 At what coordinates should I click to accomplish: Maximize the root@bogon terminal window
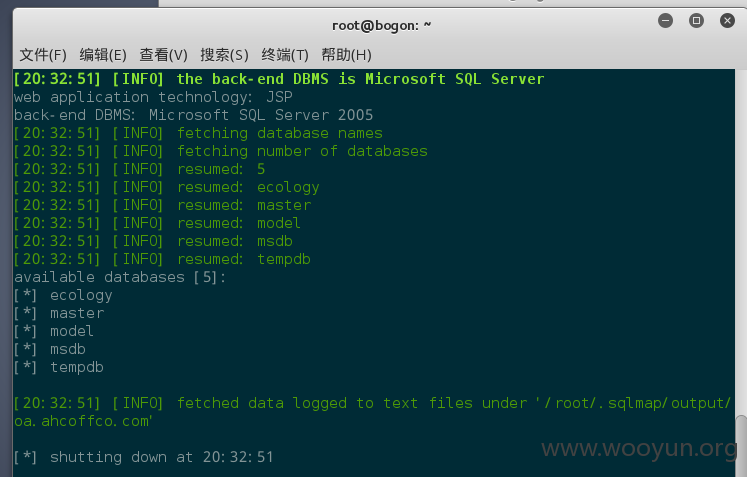696,20
